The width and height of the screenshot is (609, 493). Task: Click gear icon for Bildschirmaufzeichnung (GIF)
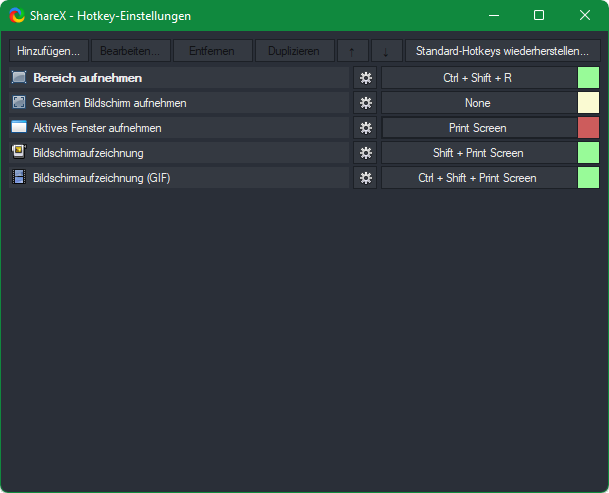pyautogui.click(x=365, y=178)
